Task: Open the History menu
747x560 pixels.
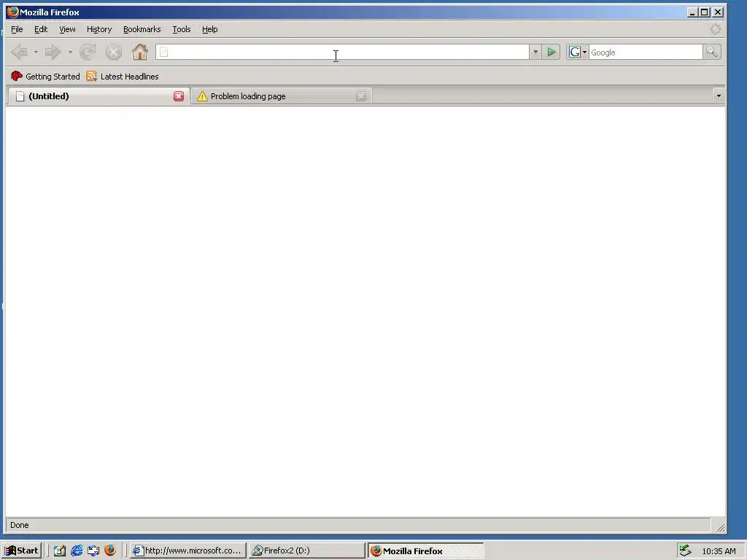Action: coord(99,29)
